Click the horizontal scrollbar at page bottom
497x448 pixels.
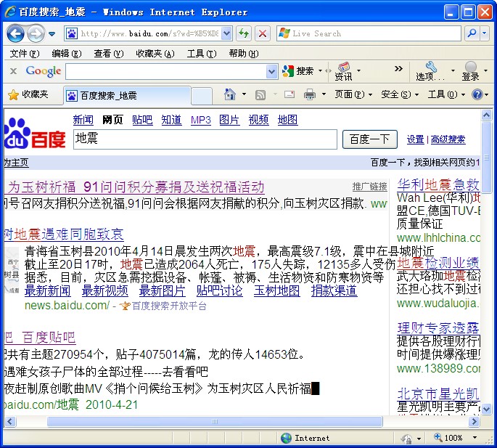click(x=214, y=421)
